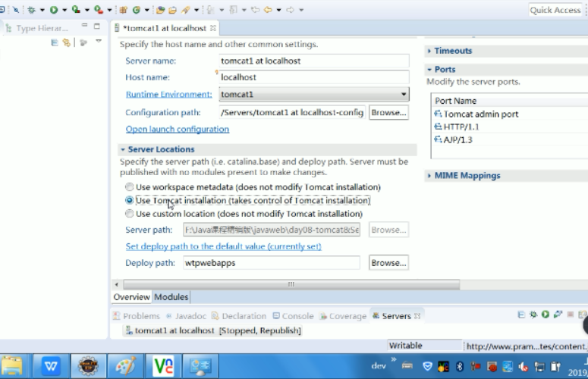The height and width of the screenshot is (379, 588).
Task: Open the Back history dropdown arrow
Action: (x=278, y=10)
